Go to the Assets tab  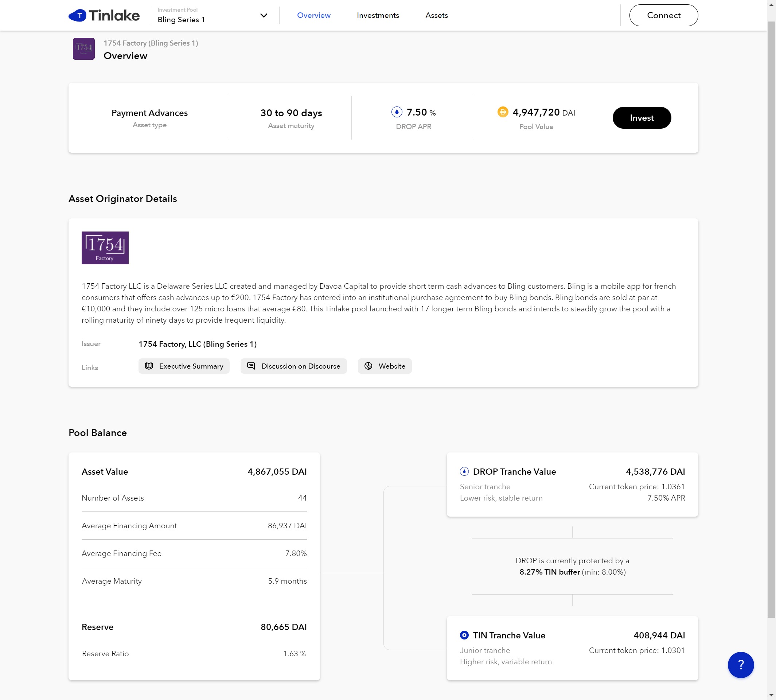436,15
